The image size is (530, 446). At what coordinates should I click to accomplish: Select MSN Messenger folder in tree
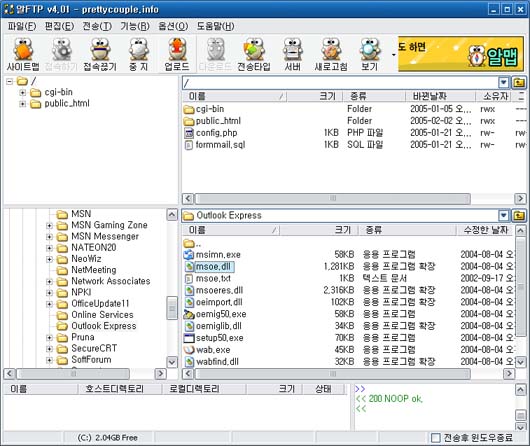tap(104, 236)
